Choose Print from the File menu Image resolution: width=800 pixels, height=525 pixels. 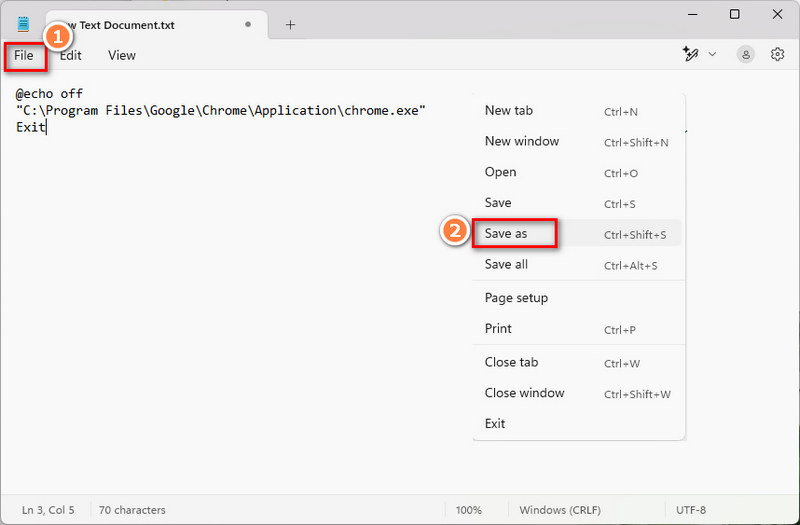(x=578, y=329)
